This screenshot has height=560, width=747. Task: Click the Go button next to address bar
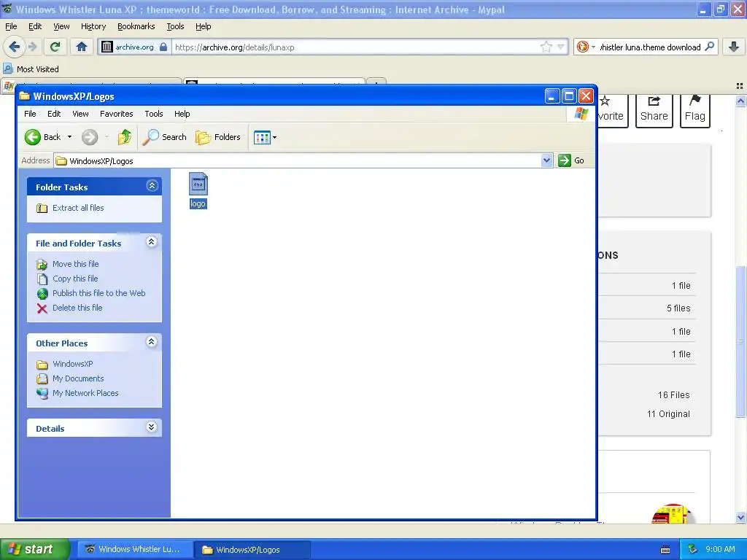[x=571, y=160]
